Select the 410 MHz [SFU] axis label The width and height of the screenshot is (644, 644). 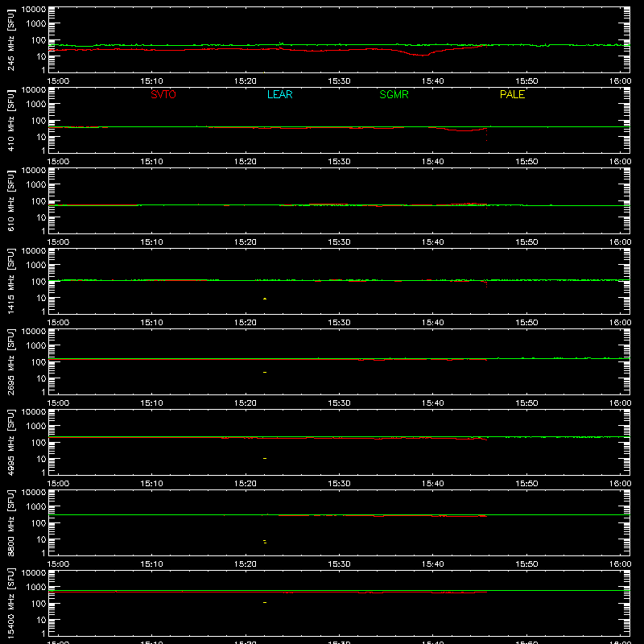pyautogui.click(x=10, y=120)
